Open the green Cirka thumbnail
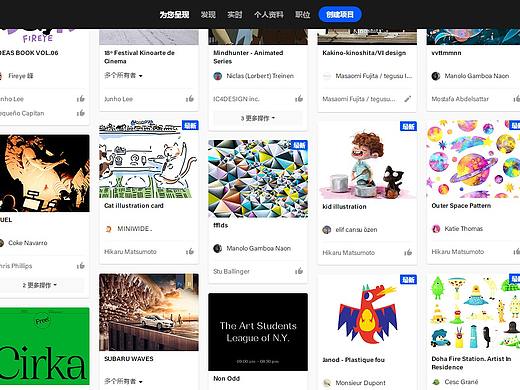520x390 pixels. (x=45, y=346)
